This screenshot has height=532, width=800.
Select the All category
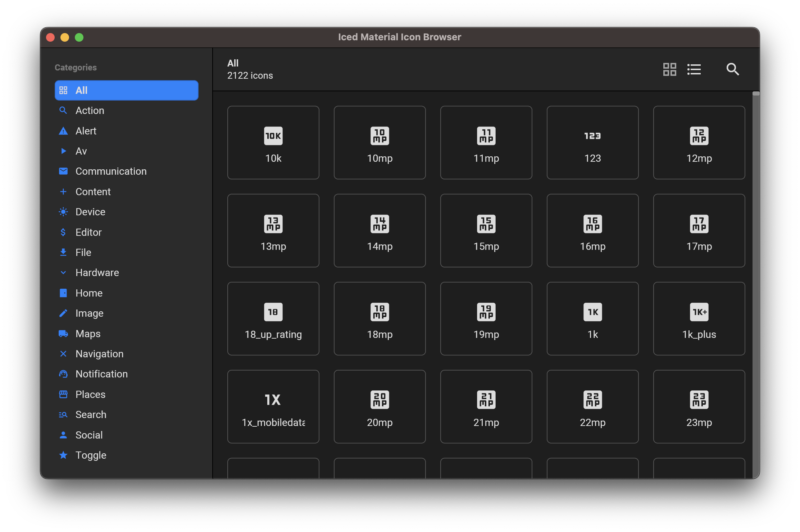[127, 90]
